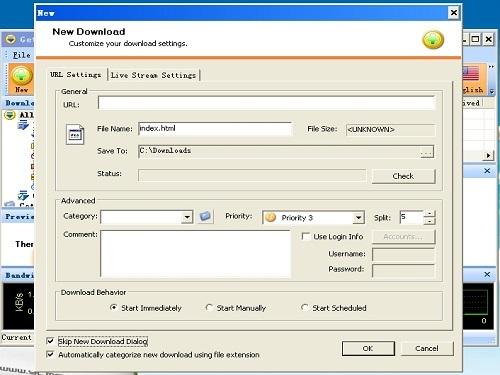
Task: Select Start Scheduled radio button
Action: click(304, 307)
